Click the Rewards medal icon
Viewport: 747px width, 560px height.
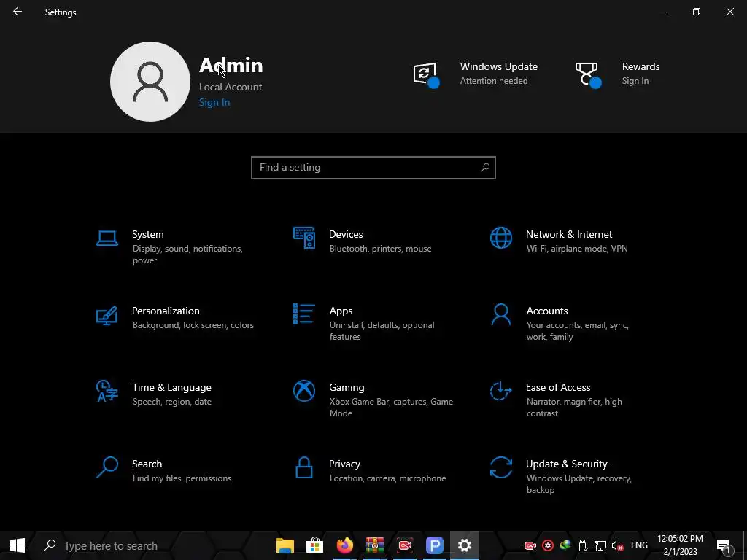pos(588,75)
